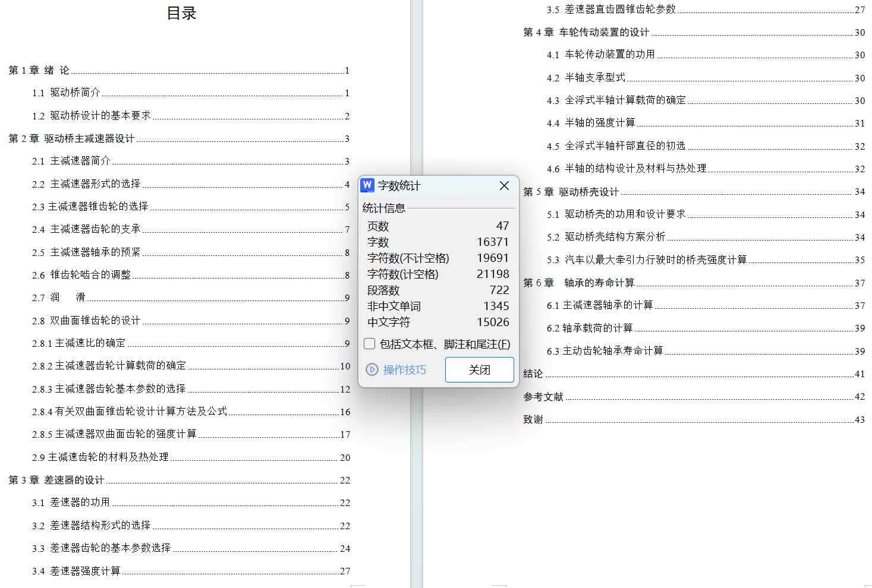Jump to 第3章 差速器的设计 entry
Viewport: 872px width, 588px height.
(x=56, y=480)
